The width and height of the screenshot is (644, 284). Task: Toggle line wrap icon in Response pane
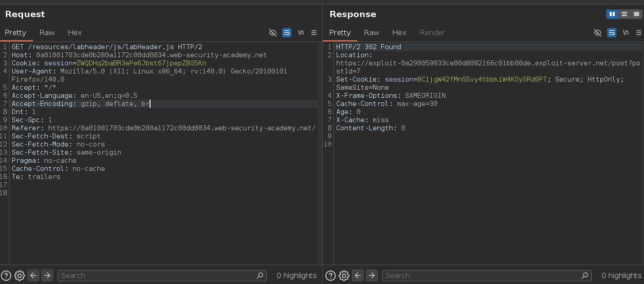[612, 32]
